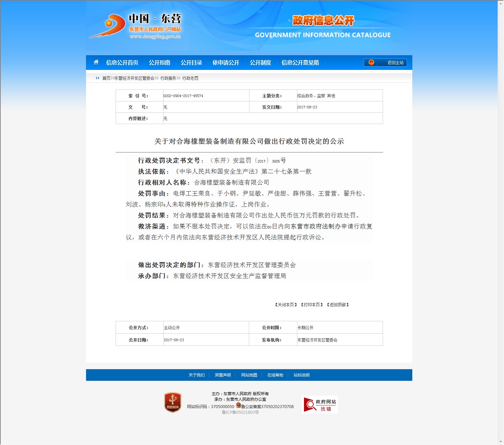Click the 行政处罚 breadcrumb link
The height and width of the screenshot is (445, 504).
pyautogui.click(x=190, y=78)
